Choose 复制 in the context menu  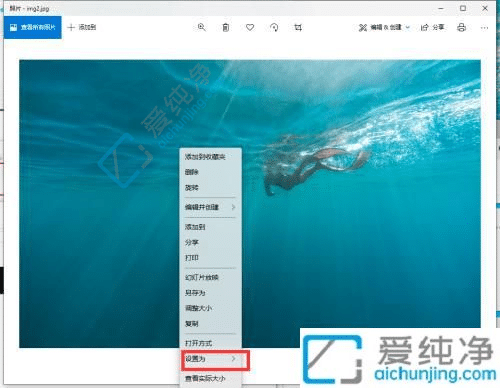(x=211, y=324)
